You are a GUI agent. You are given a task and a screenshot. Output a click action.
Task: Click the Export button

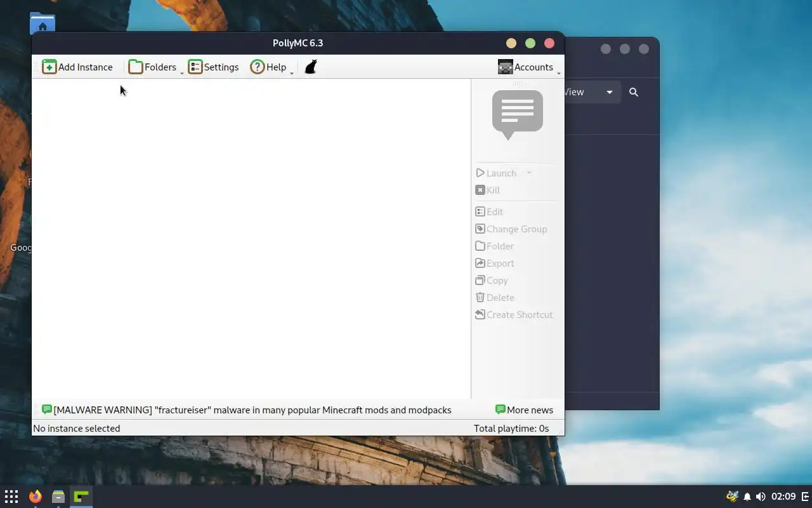coord(495,263)
